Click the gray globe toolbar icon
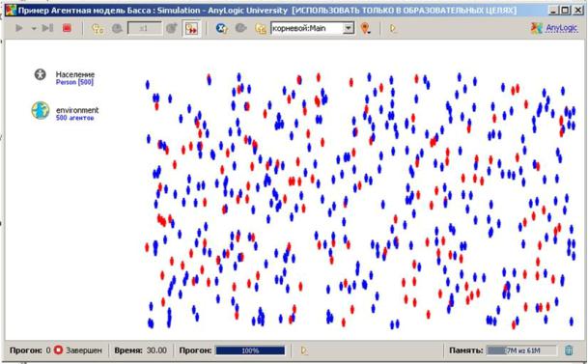 [x=240, y=28]
